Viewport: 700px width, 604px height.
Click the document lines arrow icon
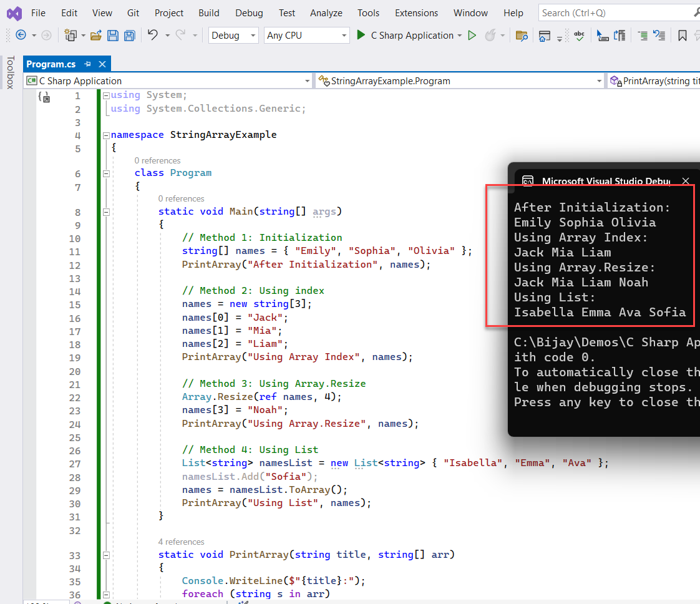pyautogui.click(x=620, y=36)
